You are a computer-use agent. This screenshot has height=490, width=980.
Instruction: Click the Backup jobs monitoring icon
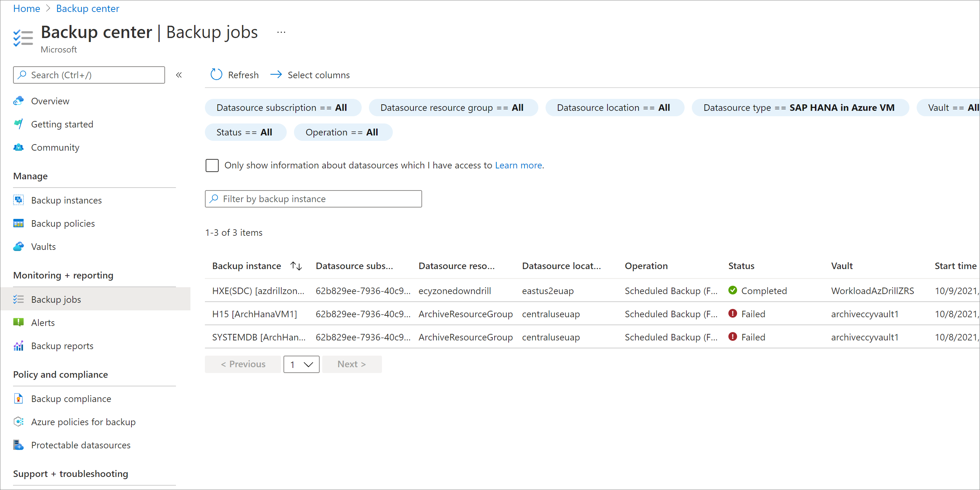point(19,300)
